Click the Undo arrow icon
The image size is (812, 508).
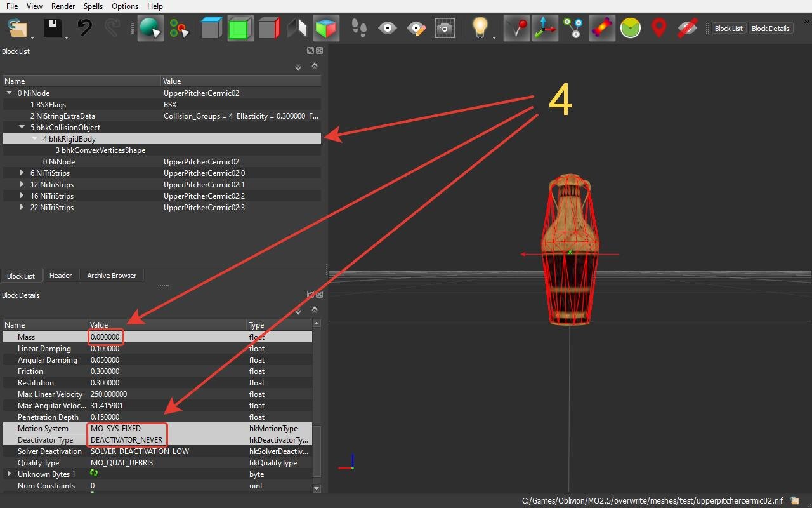point(85,29)
